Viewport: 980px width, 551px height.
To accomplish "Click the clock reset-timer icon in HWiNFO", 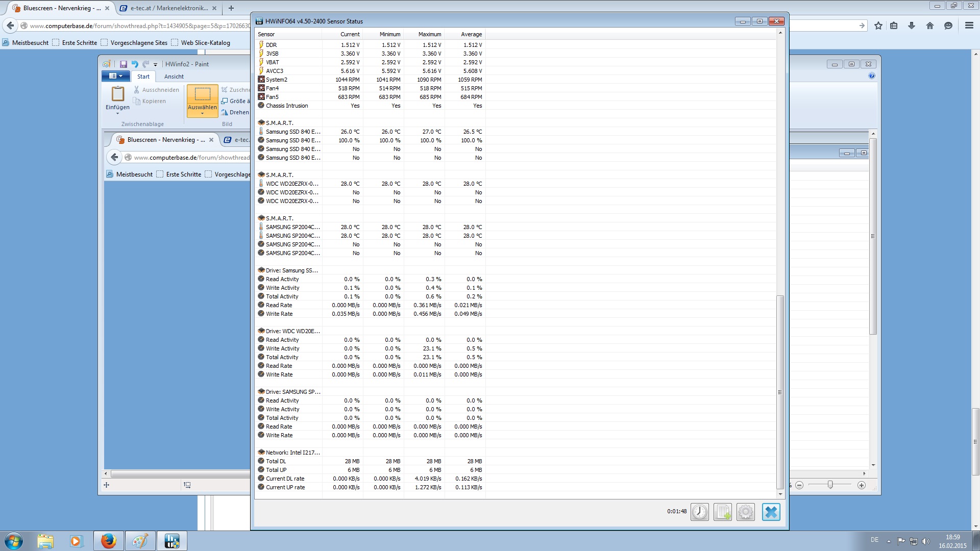I will click(x=699, y=512).
